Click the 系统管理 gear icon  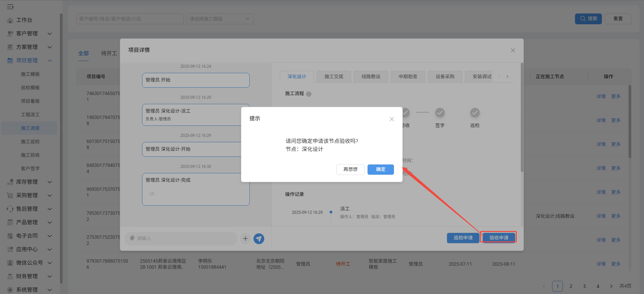pos(10,290)
